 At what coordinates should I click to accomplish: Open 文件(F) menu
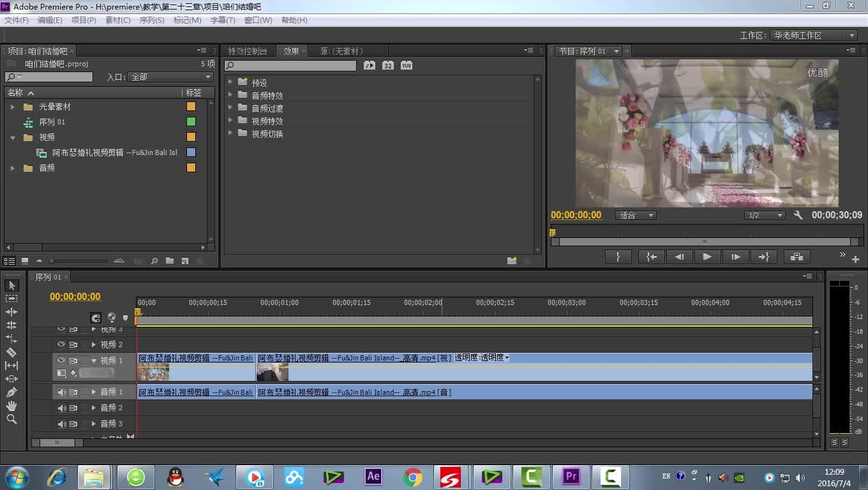[x=16, y=20]
